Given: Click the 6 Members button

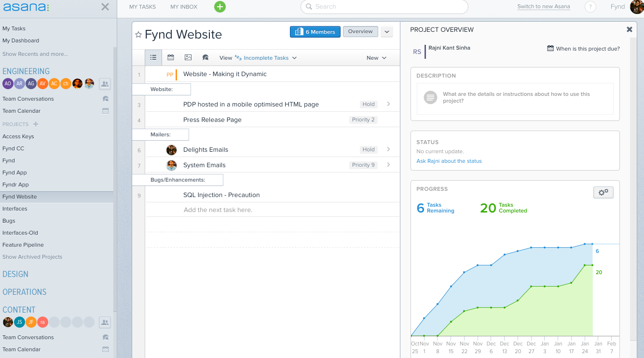Looking at the screenshot, I should (315, 32).
